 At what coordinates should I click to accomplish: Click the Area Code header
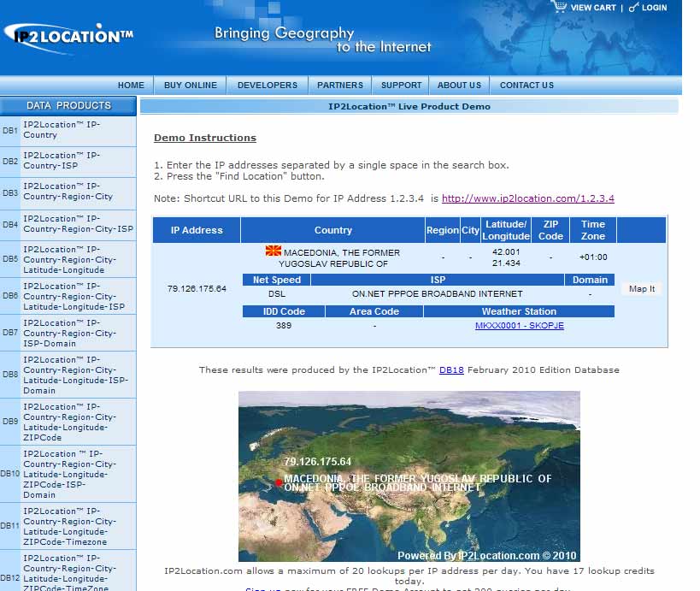pos(374,312)
